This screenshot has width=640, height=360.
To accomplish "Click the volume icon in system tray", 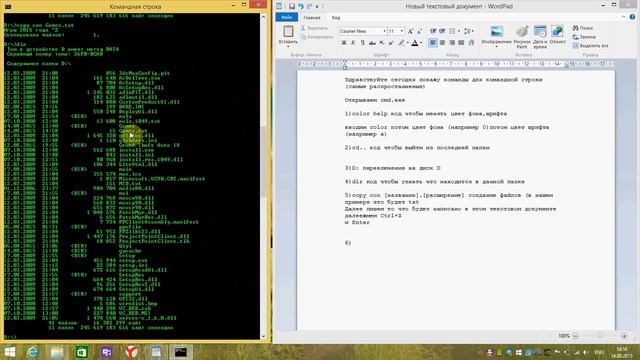I will [x=586, y=352].
